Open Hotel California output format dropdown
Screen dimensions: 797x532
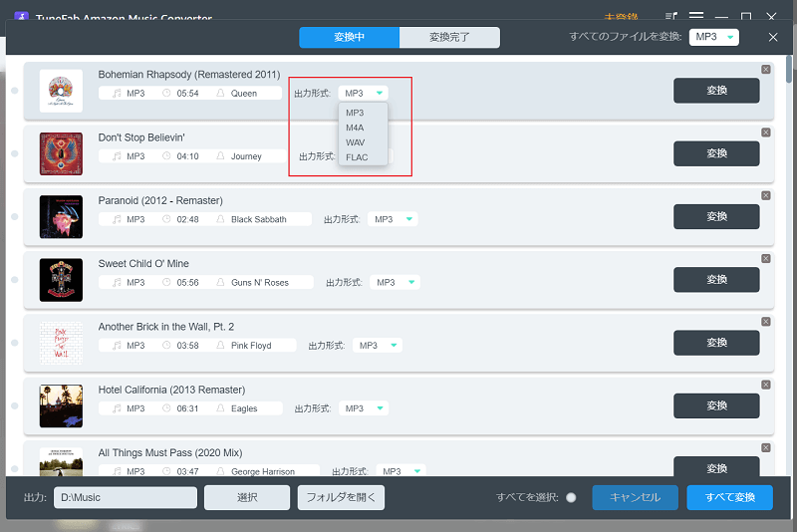pos(363,408)
